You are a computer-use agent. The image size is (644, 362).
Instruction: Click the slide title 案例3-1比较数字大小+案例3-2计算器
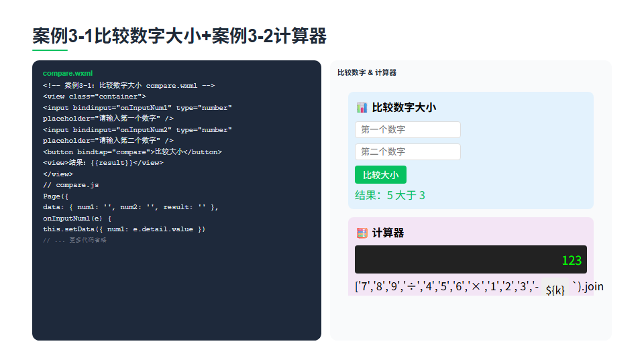click(179, 36)
